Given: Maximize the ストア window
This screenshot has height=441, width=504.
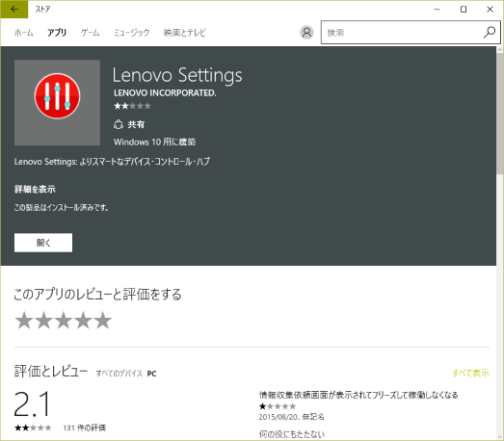Looking at the screenshot, I should pos(464,10).
